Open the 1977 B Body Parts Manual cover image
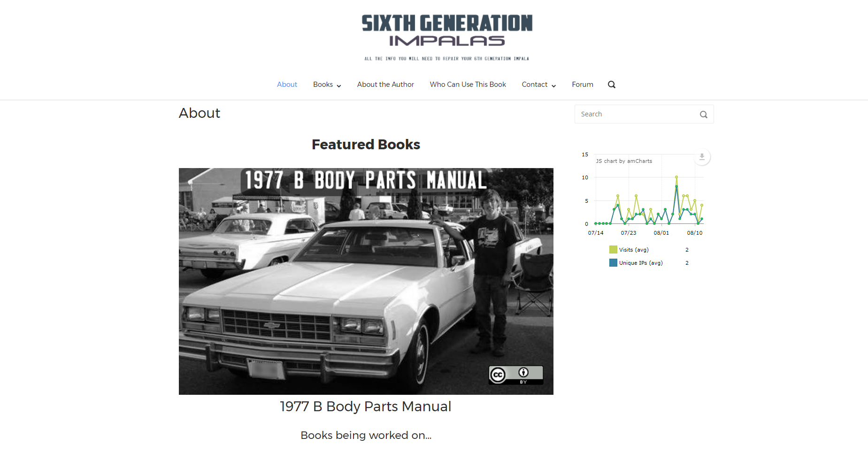The width and height of the screenshot is (868, 453). point(366,281)
